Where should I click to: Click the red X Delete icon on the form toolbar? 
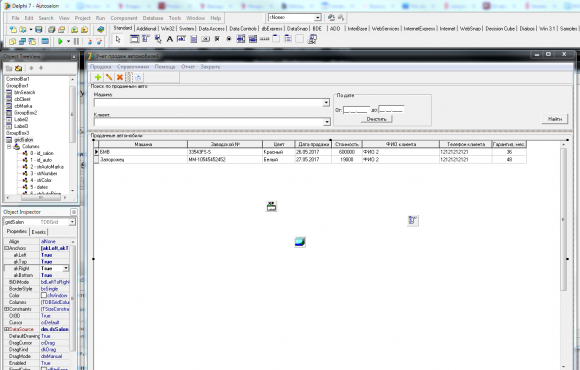pos(119,77)
